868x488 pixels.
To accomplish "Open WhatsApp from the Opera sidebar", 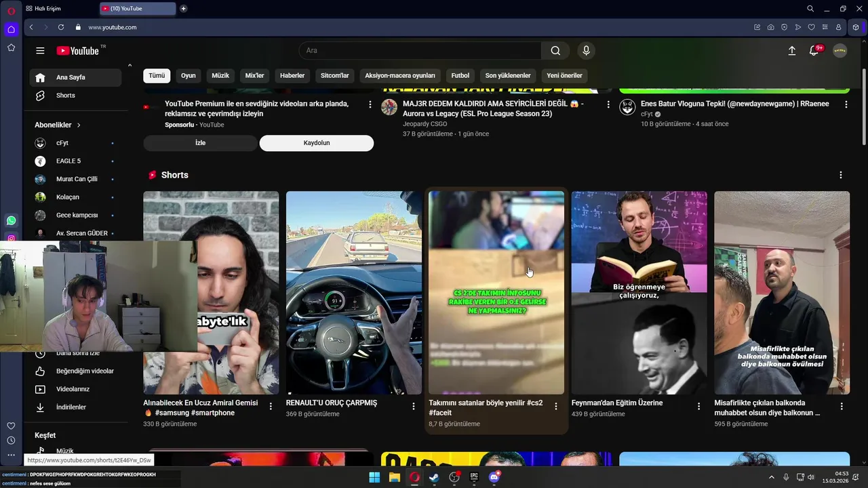I will [11, 220].
